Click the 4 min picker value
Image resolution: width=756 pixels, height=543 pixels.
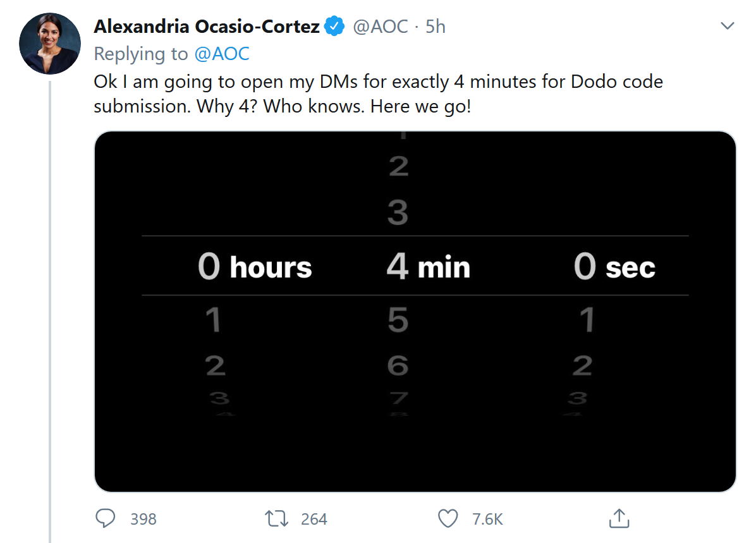428,267
